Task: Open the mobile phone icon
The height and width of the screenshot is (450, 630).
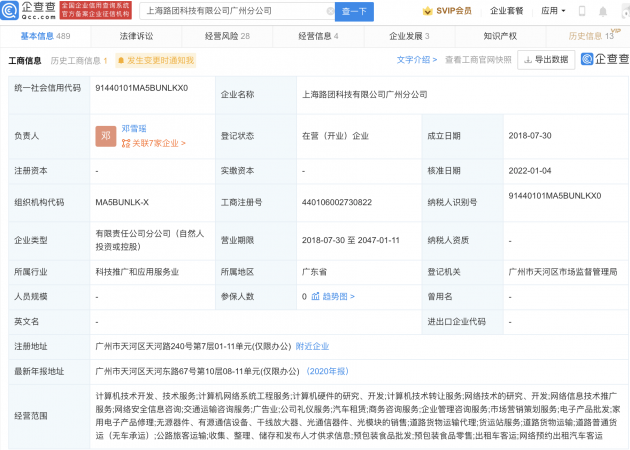Action: pos(581,11)
